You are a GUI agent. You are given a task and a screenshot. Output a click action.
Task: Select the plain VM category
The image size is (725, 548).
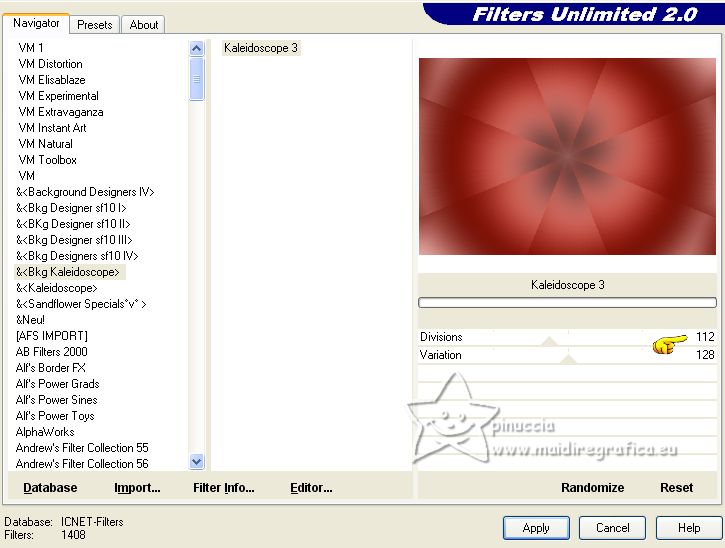click(26, 176)
